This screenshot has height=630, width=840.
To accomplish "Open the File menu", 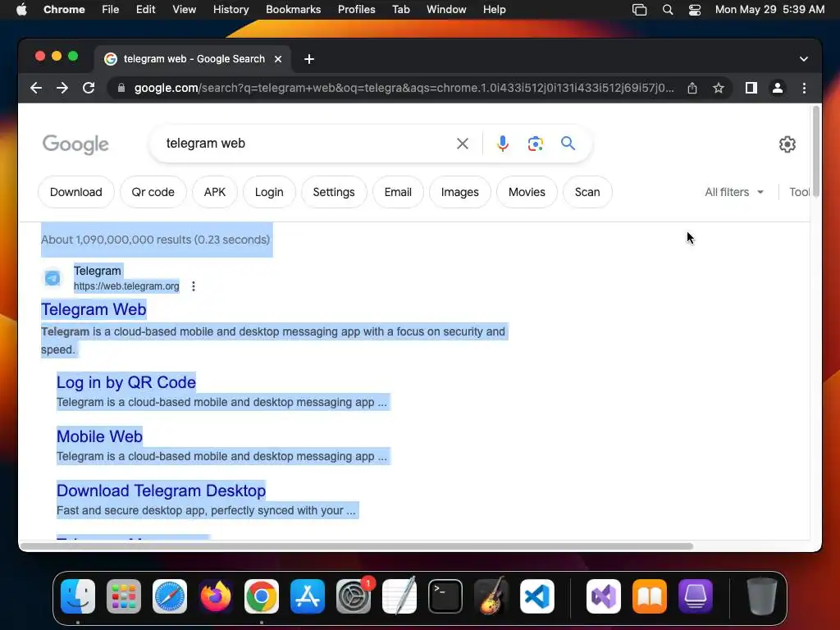I will [111, 10].
